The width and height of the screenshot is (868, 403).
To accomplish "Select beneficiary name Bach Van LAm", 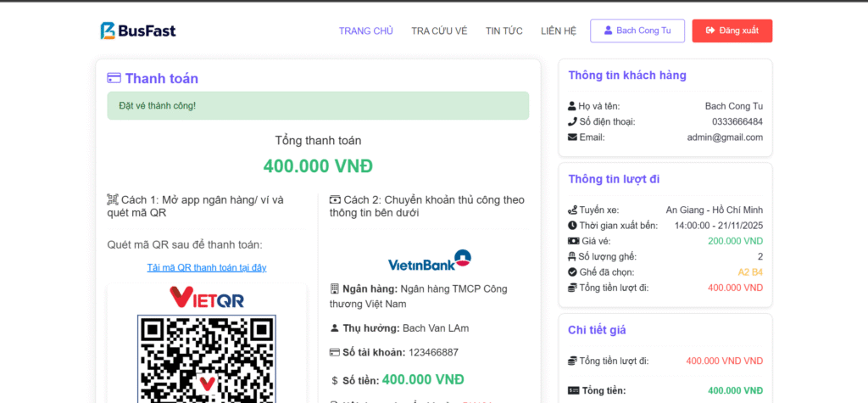I will 436,328.
